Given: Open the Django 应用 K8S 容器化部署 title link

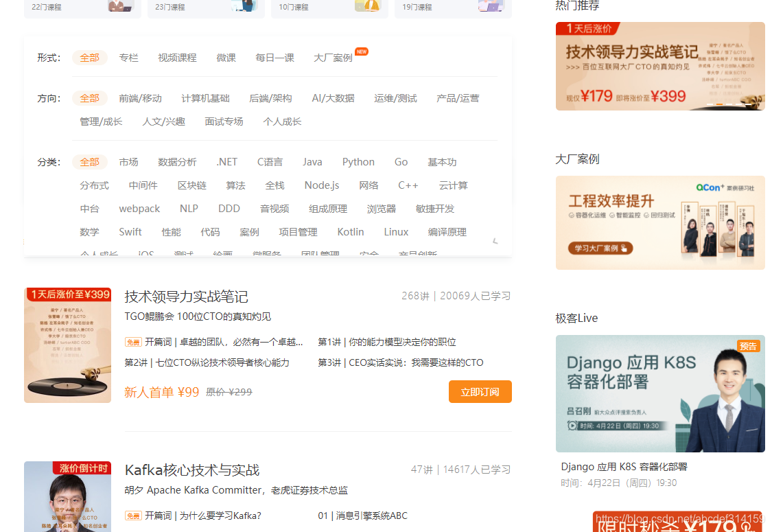Looking at the screenshot, I should click(624, 467).
